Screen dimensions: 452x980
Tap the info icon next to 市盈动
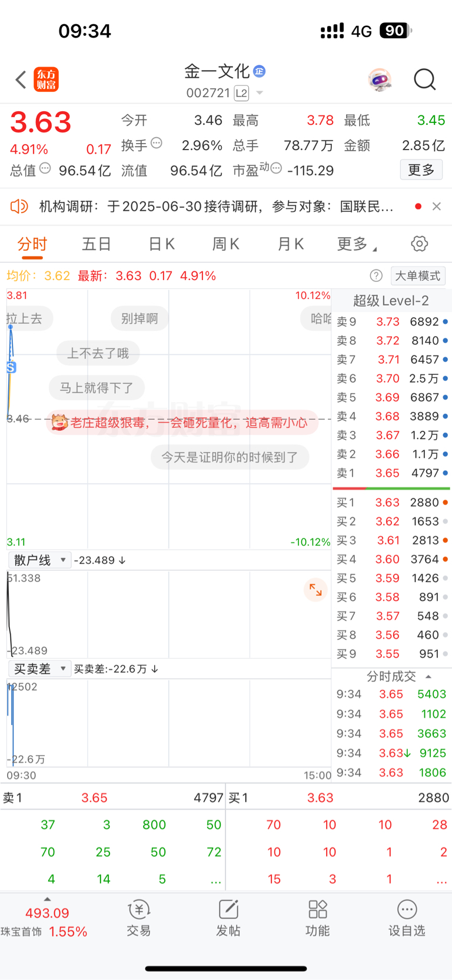277,168
